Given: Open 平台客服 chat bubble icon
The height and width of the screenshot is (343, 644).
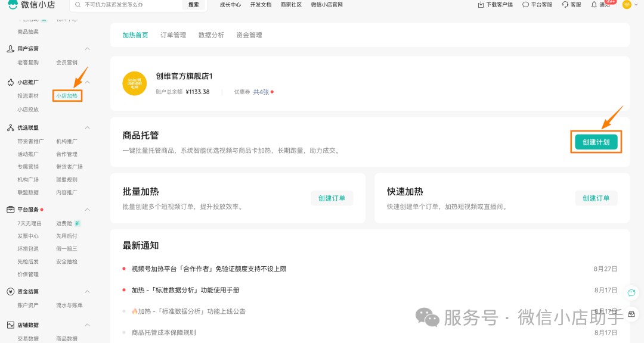Looking at the screenshot, I should pos(525,5).
